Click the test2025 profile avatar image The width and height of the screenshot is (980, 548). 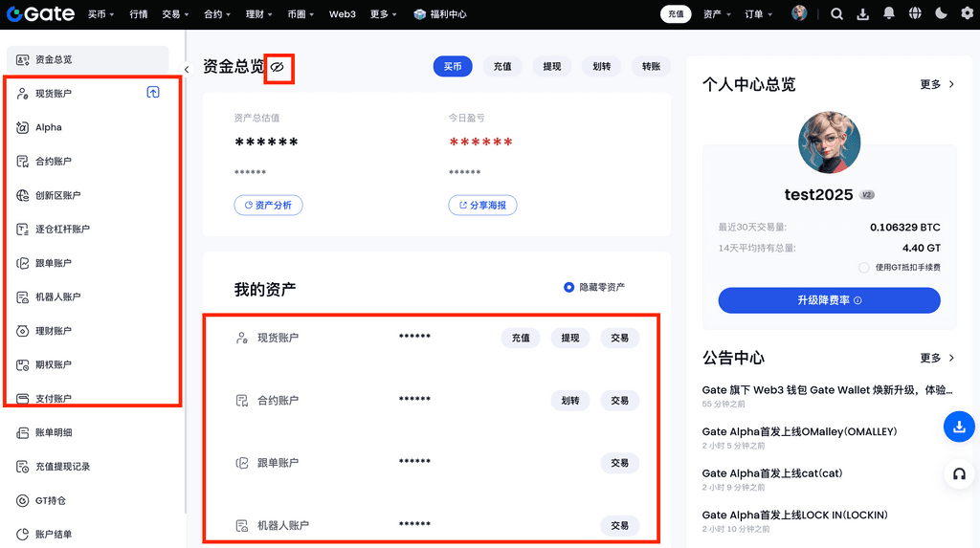[829, 142]
